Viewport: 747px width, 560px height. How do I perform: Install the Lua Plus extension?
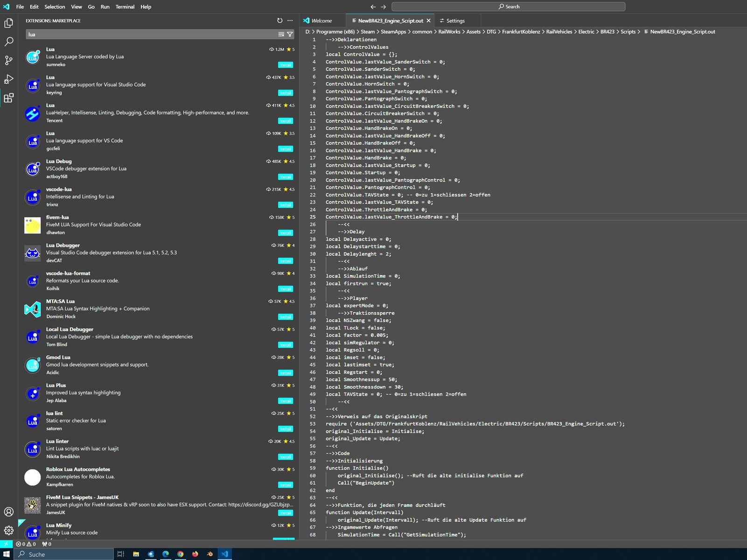[x=286, y=401]
